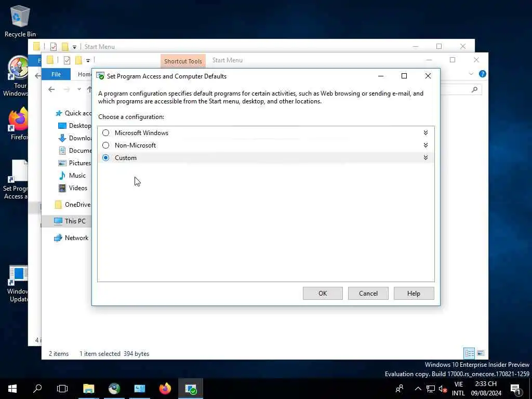Click the Properties quick access toolbar icon
Viewport: 532px width, 399px height.
pos(67,60)
